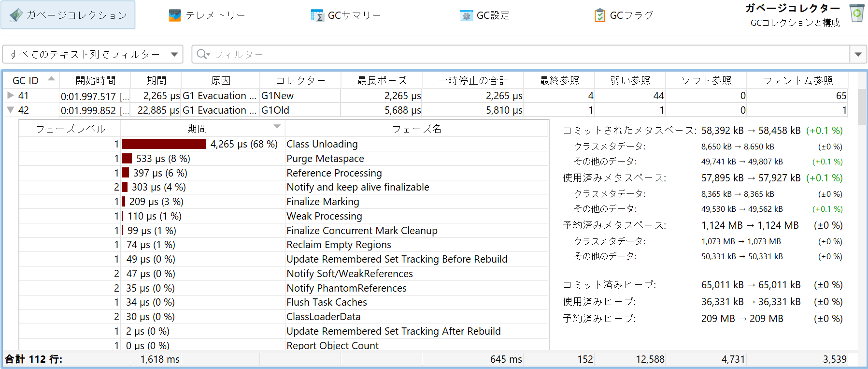Click the Purge Metaspace duration bar
Image resolution: width=868 pixels, height=369 pixels.
[127, 158]
